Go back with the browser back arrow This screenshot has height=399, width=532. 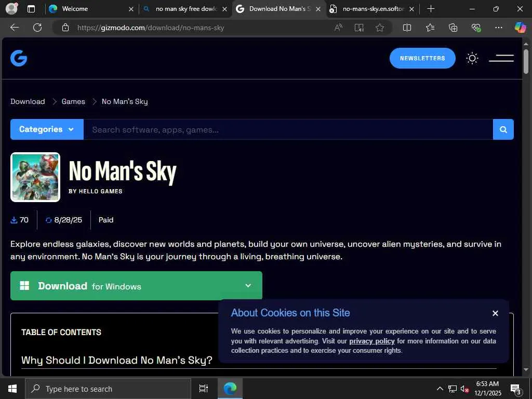(14, 28)
